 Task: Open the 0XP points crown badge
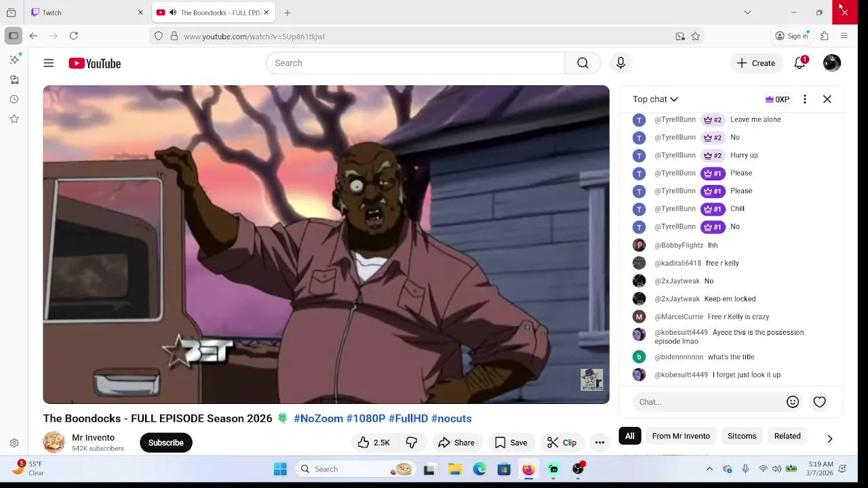pos(777,99)
